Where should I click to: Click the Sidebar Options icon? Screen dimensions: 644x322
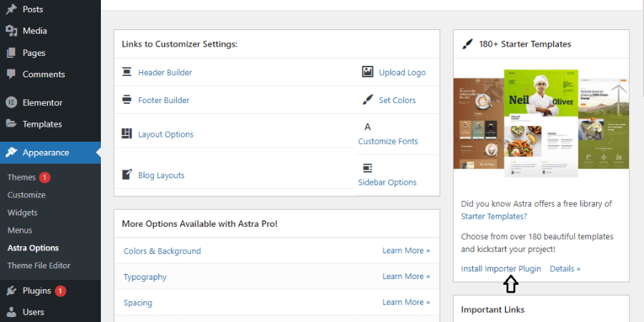pyautogui.click(x=368, y=168)
